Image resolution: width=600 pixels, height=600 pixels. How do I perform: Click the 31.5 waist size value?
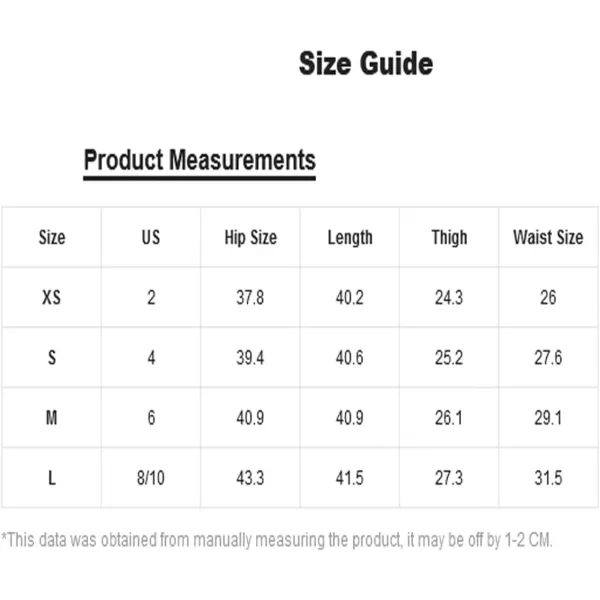[x=548, y=478]
